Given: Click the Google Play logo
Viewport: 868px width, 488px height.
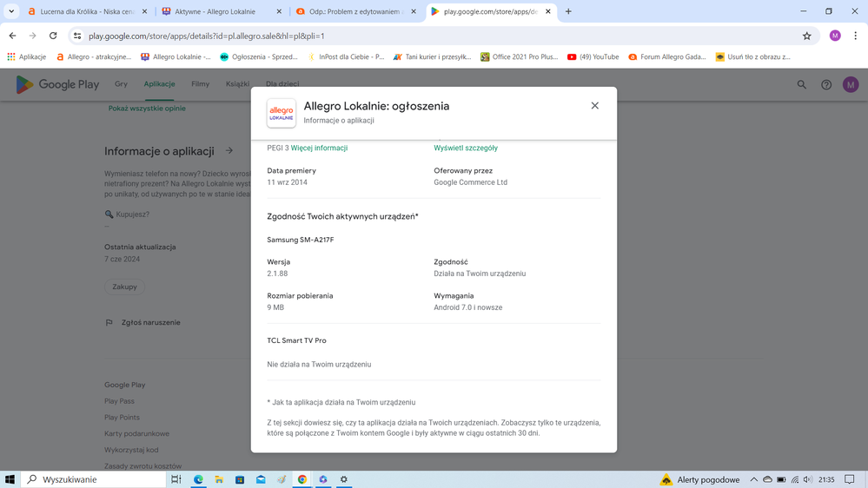Looking at the screenshot, I should (x=57, y=84).
